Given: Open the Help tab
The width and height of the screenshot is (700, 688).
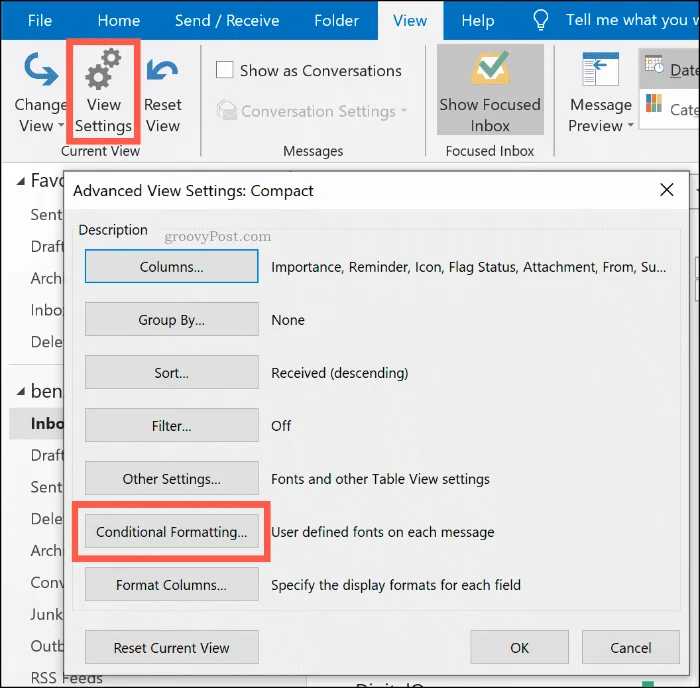Looking at the screenshot, I should [478, 20].
